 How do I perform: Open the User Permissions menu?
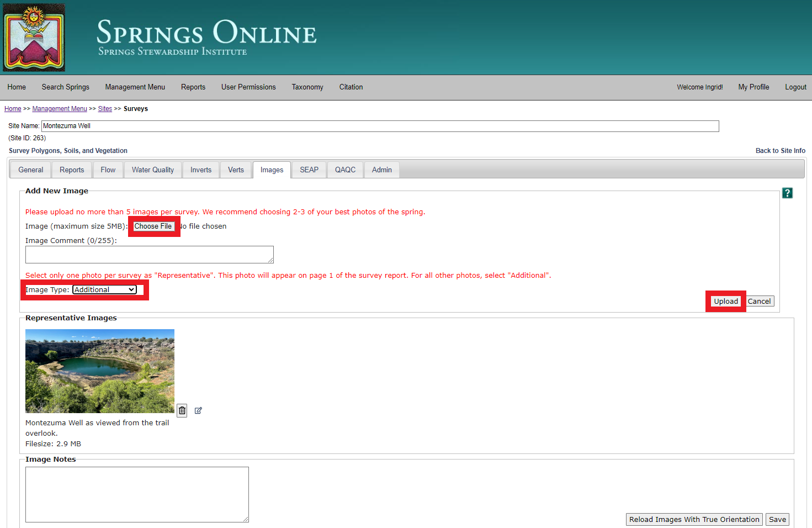[248, 87]
